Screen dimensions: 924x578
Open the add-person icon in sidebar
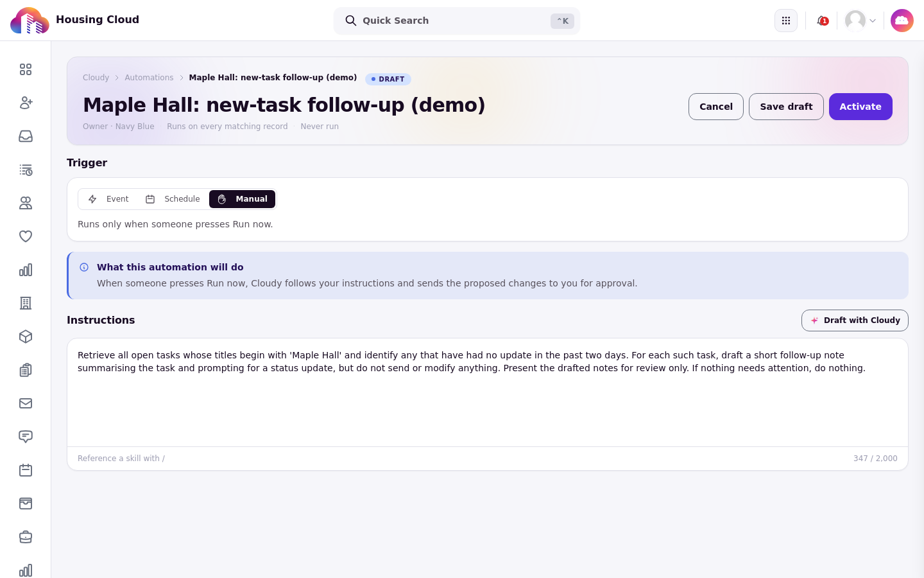click(26, 103)
